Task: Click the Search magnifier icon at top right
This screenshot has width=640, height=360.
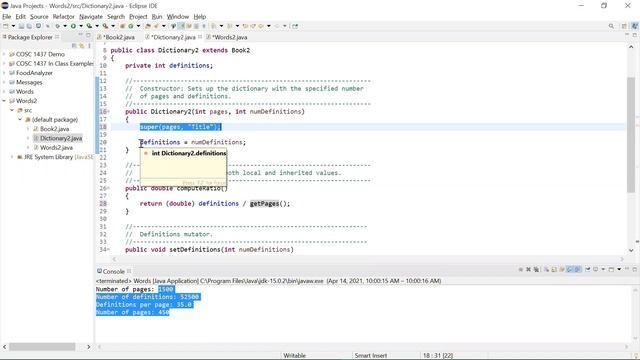Action: [x=611, y=26]
